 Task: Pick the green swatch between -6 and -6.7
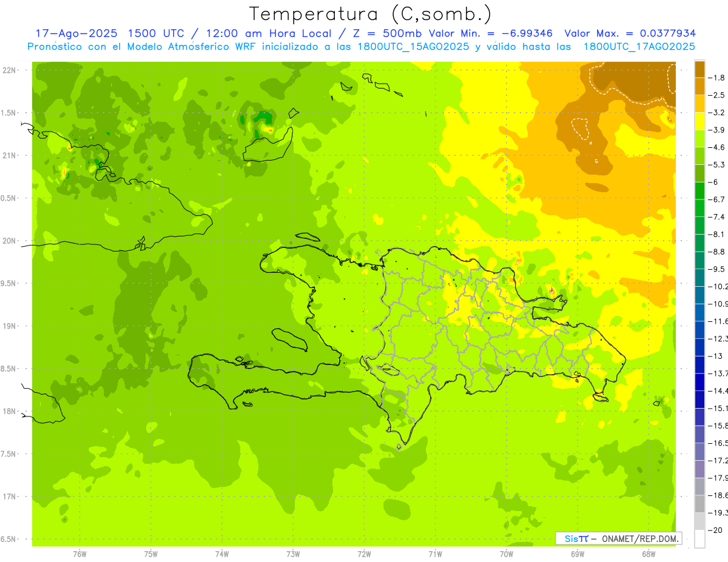click(x=699, y=191)
